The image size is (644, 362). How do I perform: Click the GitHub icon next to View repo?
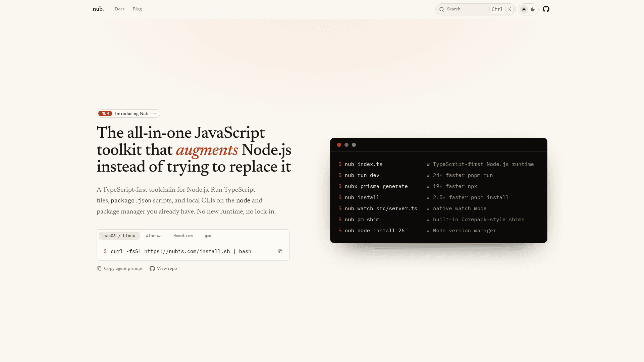point(152,268)
